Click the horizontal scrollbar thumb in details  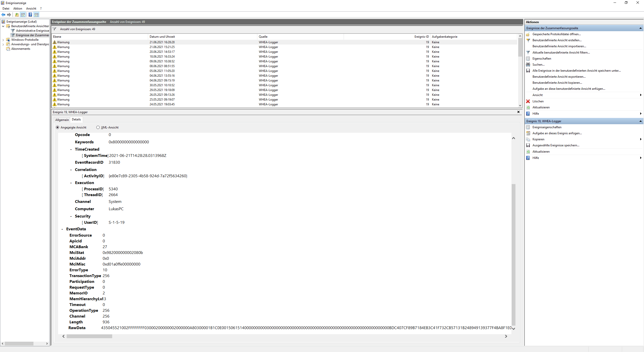[x=89, y=336]
